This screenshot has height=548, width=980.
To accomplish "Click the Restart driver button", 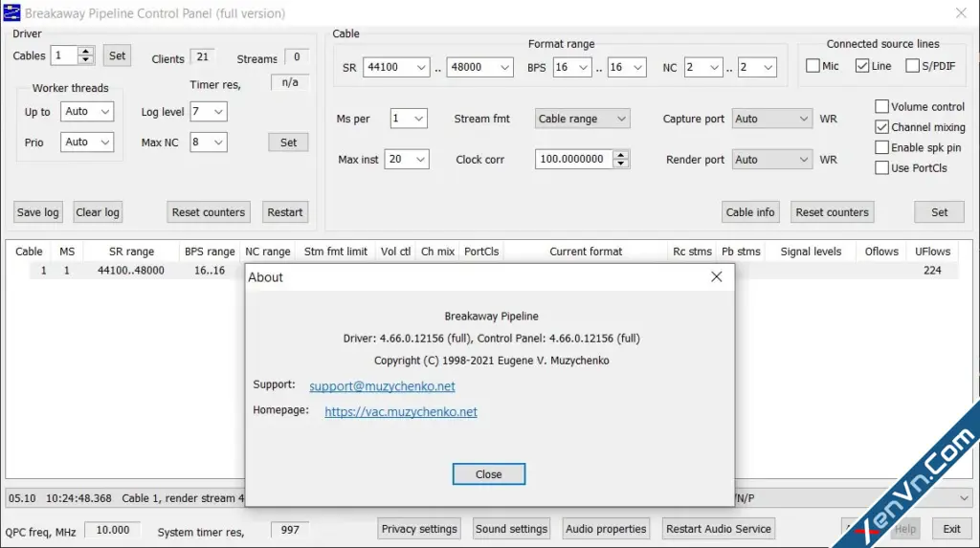I will [x=285, y=212].
